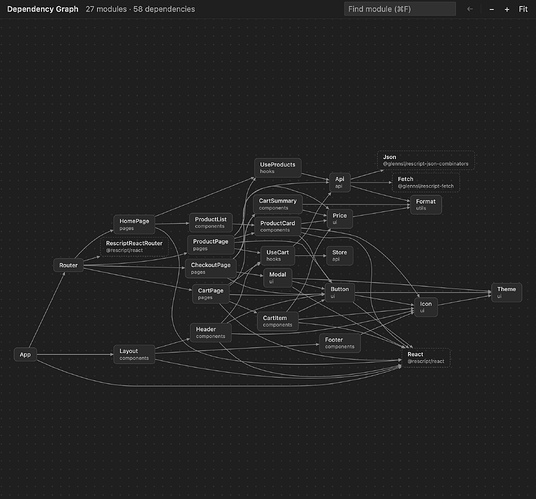Screen dimensions: 536x499
Task: Select the CartSummary components node
Action: point(278,204)
